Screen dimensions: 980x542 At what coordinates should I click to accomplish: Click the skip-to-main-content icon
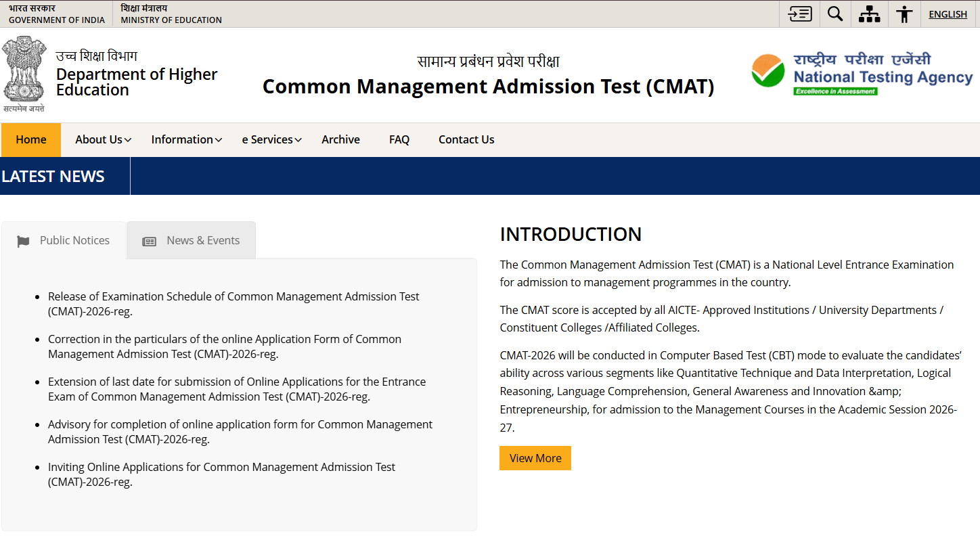[x=799, y=14]
